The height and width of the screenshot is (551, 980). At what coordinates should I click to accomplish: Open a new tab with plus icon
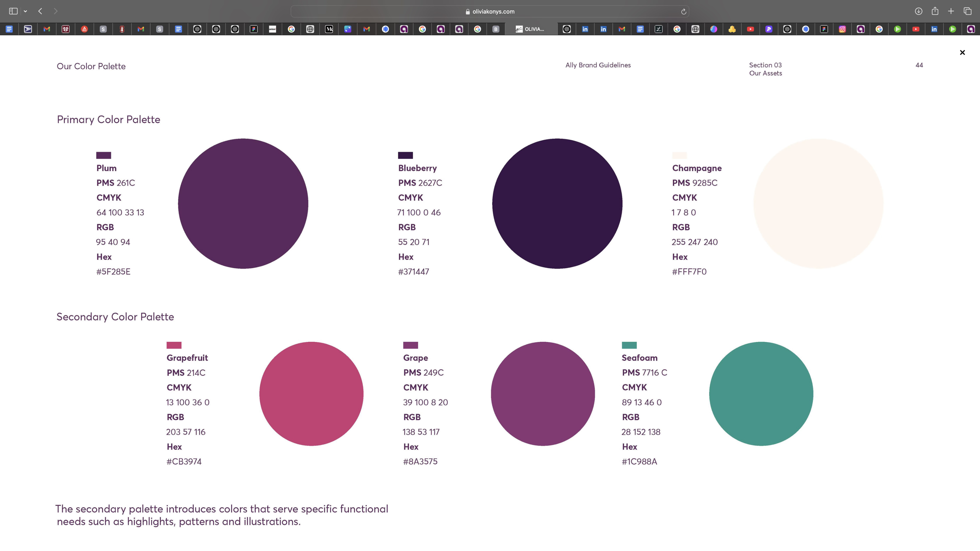951,11
